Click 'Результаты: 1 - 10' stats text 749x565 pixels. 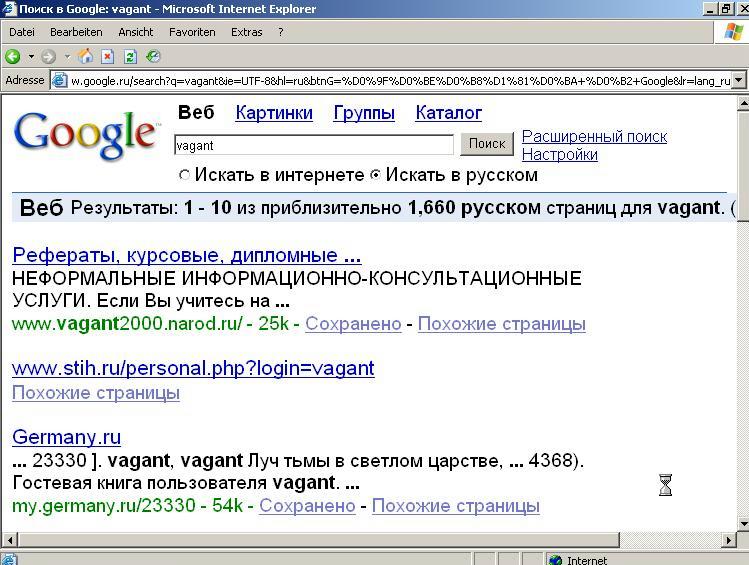pos(151,208)
